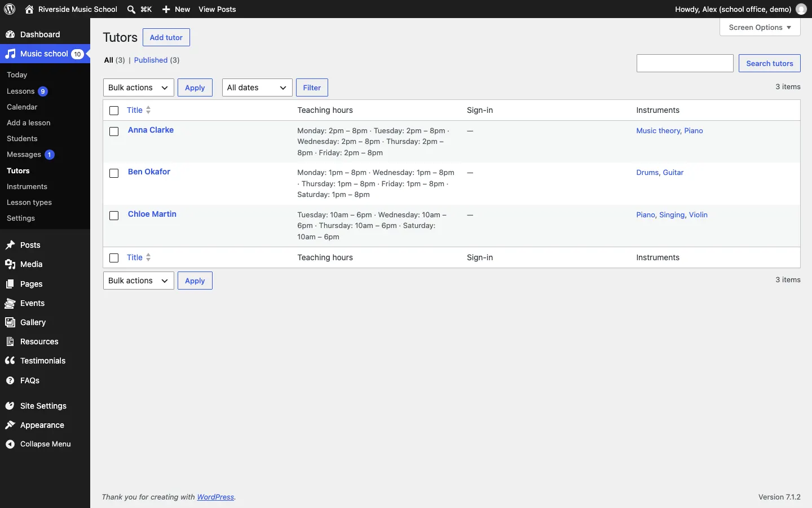
Task: Click the Events icon in sidebar
Action: [10, 303]
